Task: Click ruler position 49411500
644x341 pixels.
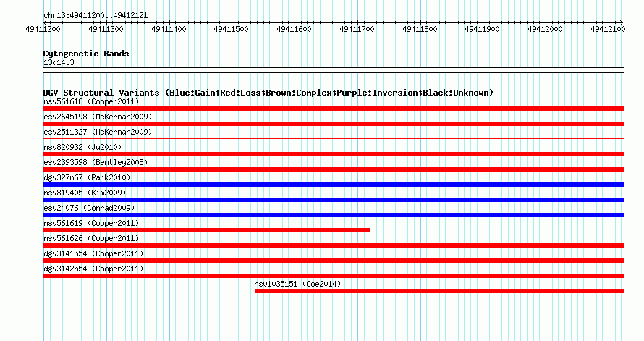Action: tap(232, 29)
